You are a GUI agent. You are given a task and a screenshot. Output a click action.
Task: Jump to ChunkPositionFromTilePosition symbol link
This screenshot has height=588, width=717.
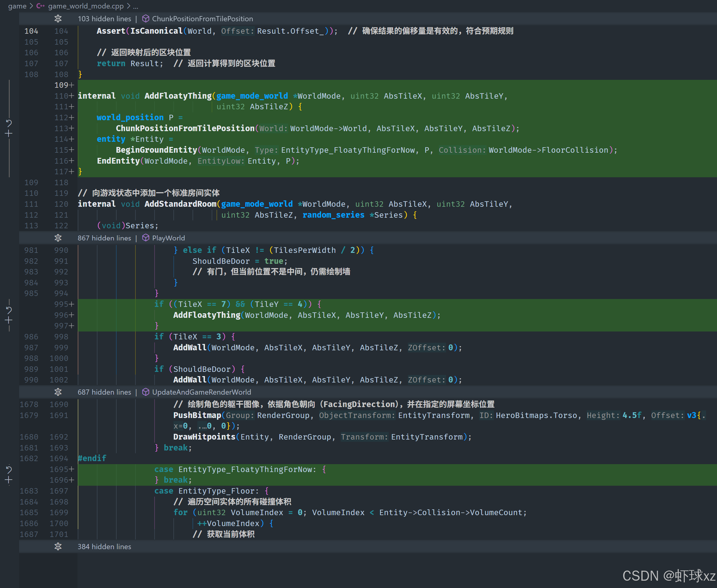click(x=202, y=19)
